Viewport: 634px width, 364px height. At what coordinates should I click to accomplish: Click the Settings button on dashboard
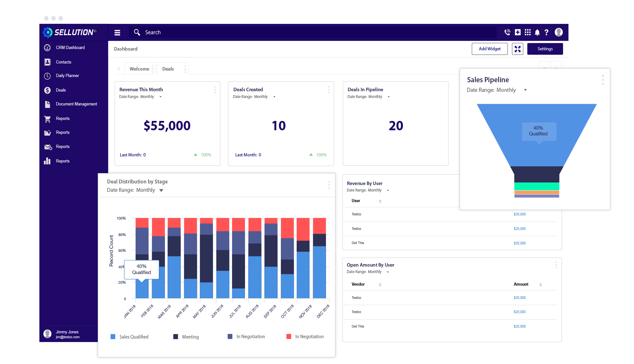(x=545, y=48)
